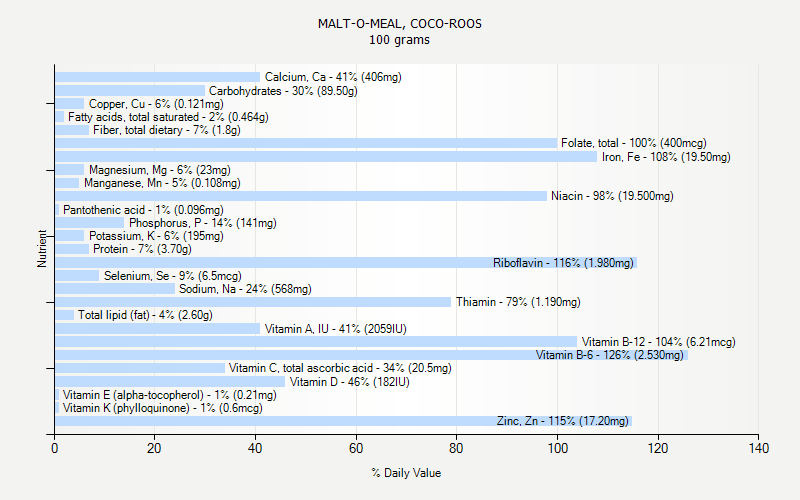Select the Niacin - 98% label
The image size is (800, 500).
(x=612, y=196)
